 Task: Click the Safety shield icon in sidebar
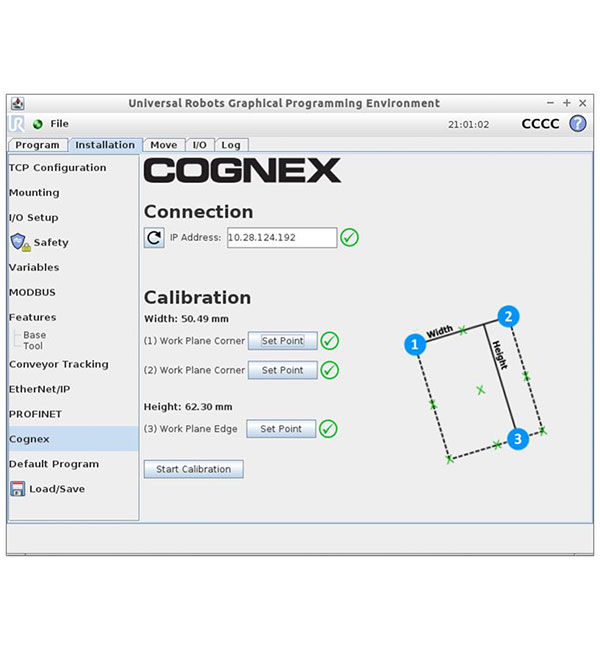coord(19,242)
